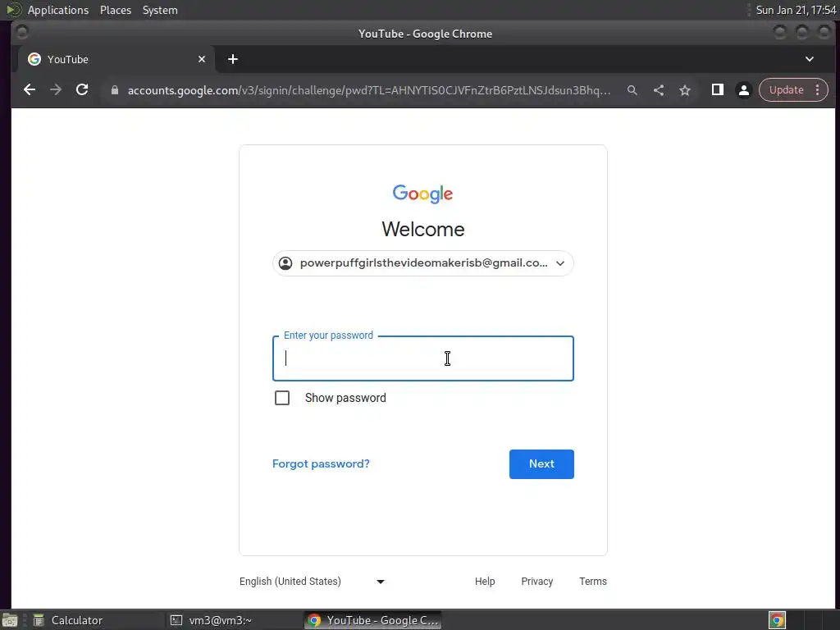Open Chrome three-dot menu
Viewport: 840px width, 630px height.
coord(818,90)
